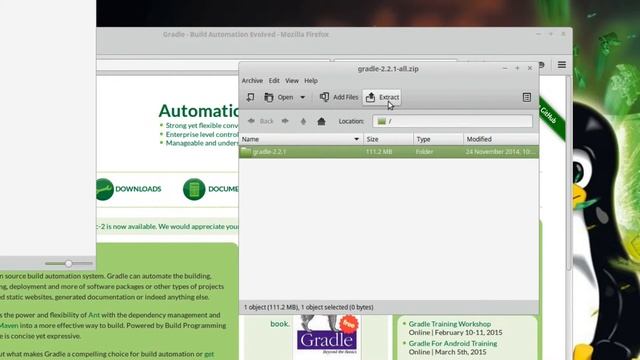Click the 111.2 MB size cell
The image size is (640, 360).
click(x=379, y=152)
